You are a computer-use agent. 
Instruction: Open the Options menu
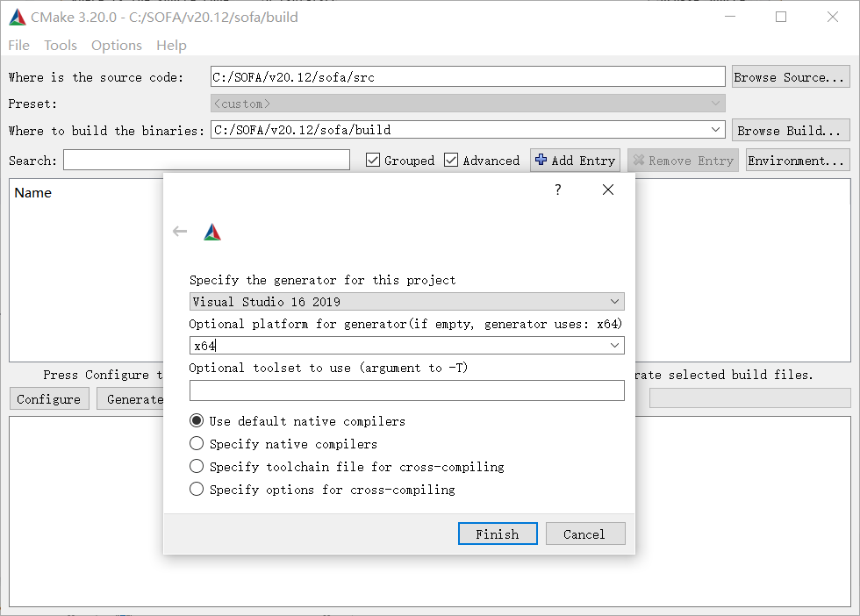(x=116, y=45)
